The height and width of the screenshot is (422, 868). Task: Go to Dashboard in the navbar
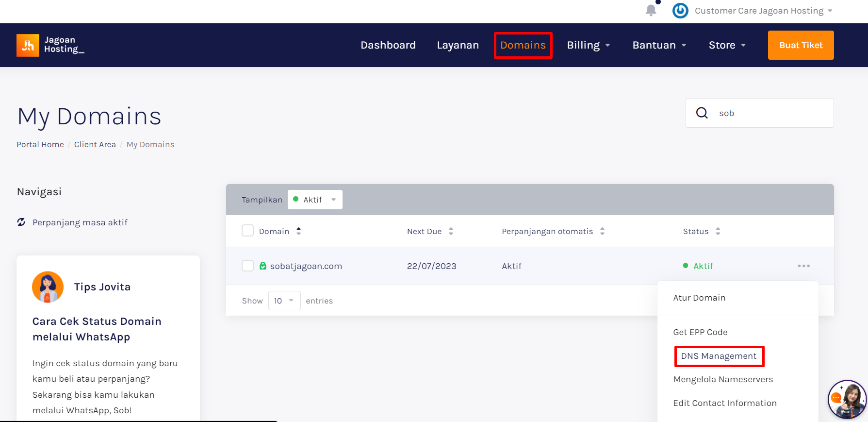(388, 45)
